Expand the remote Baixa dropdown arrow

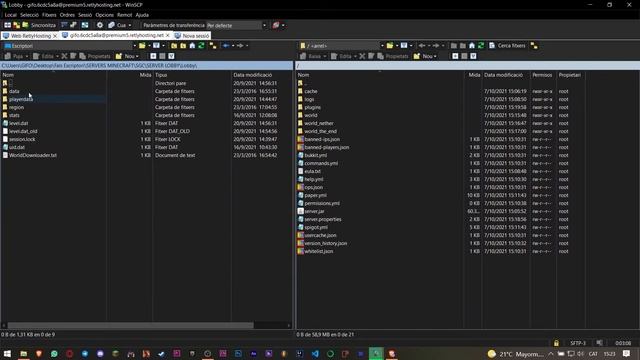pos(325,56)
